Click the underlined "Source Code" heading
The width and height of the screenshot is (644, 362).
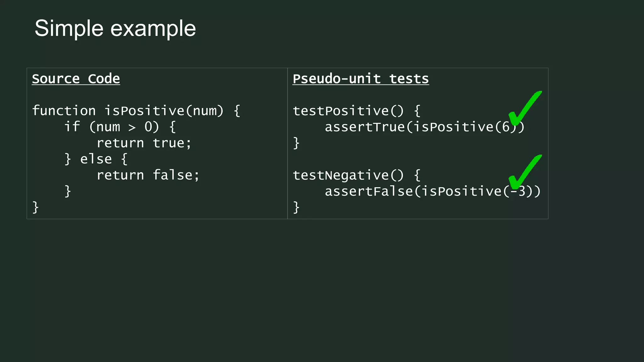[x=76, y=79]
